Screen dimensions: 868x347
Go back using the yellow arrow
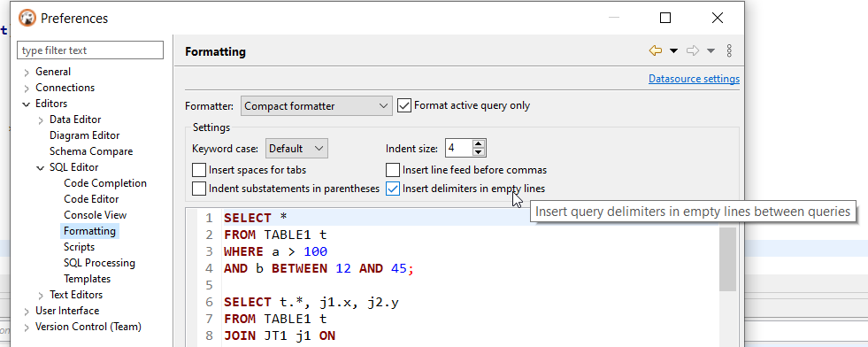click(x=656, y=51)
